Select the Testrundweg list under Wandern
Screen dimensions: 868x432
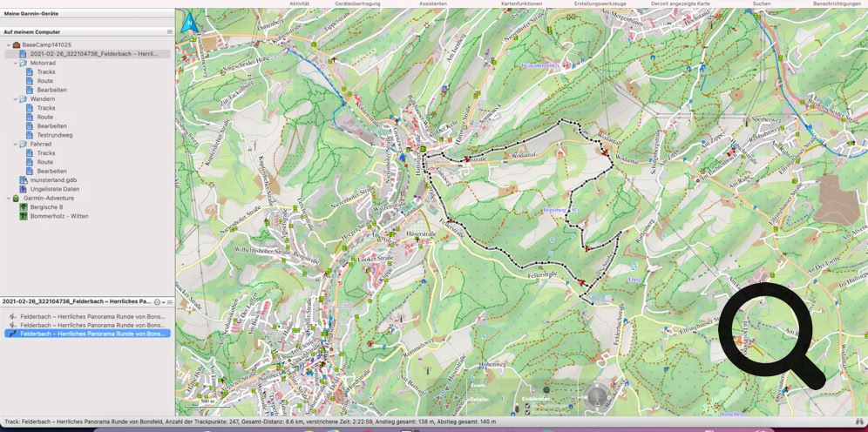54,135
